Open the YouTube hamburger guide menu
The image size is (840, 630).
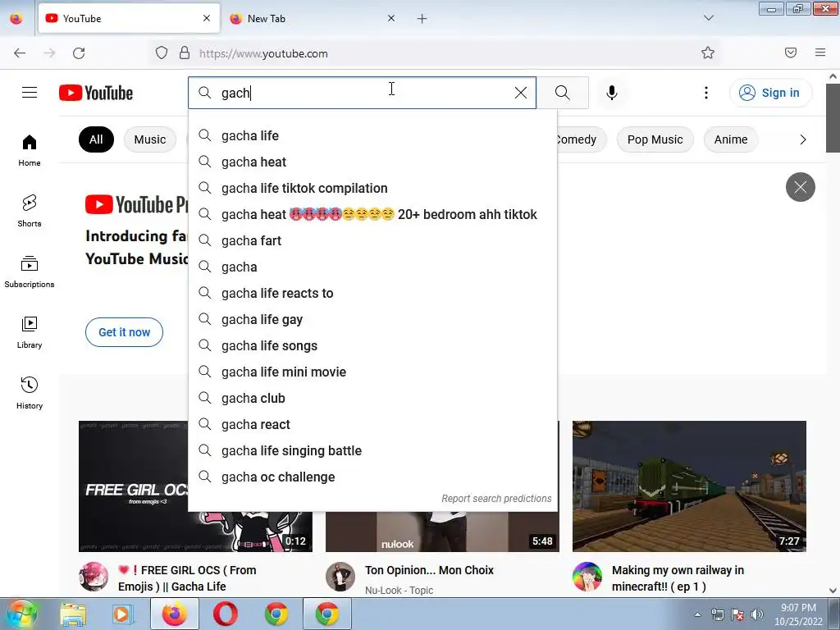[30, 93]
